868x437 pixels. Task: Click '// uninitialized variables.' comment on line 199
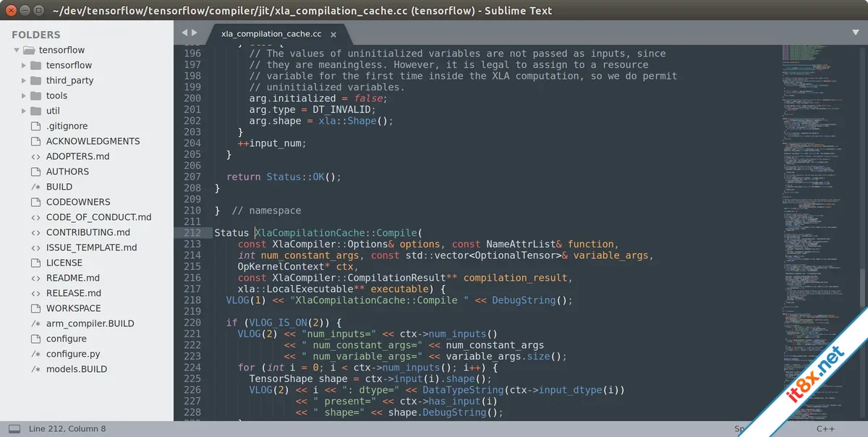(327, 87)
